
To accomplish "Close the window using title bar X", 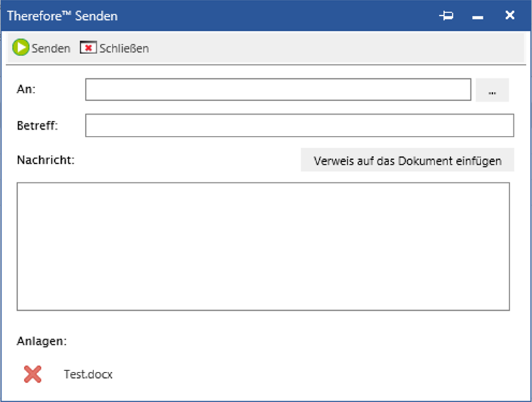I will tap(509, 15).
